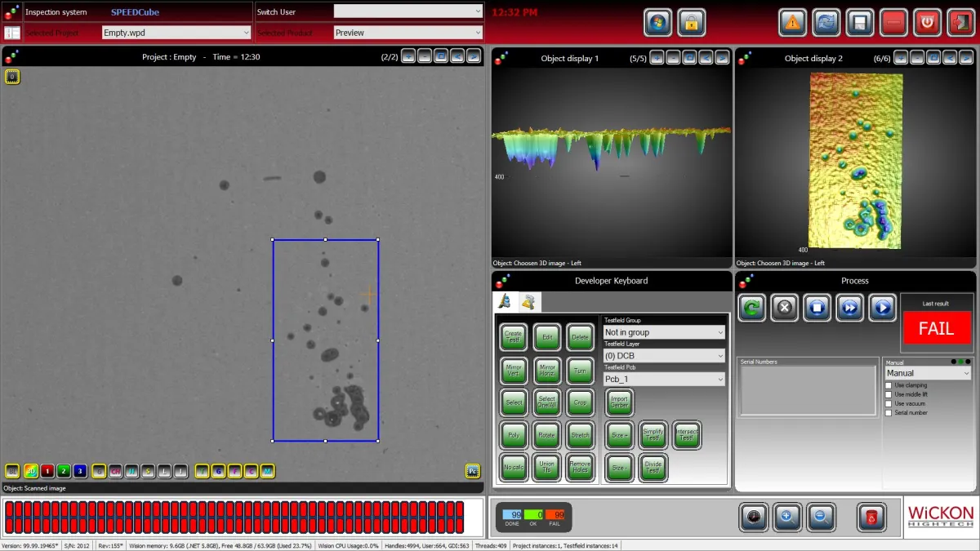
Task: Click the Serial Numbers list box
Action: point(807,389)
